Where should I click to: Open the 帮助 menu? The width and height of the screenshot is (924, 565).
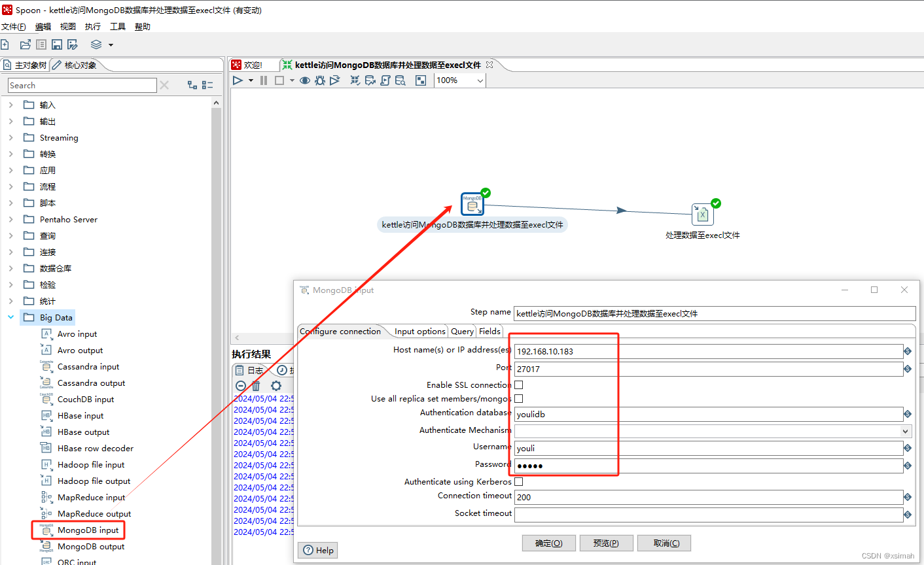pyautogui.click(x=143, y=27)
